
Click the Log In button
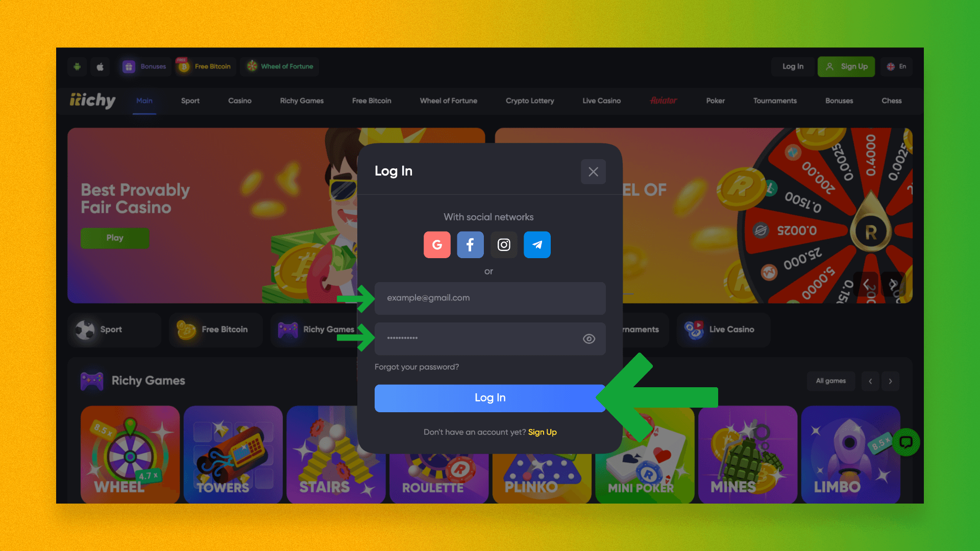coord(490,397)
